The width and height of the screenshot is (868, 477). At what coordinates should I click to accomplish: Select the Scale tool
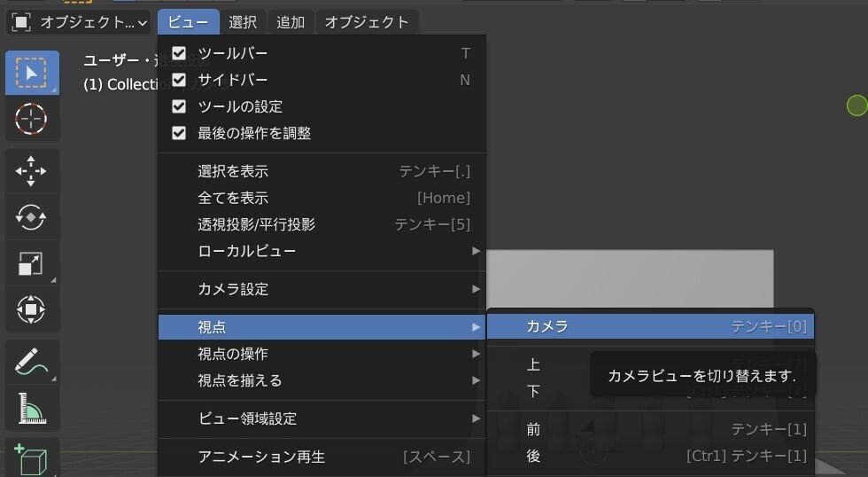pos(32,263)
